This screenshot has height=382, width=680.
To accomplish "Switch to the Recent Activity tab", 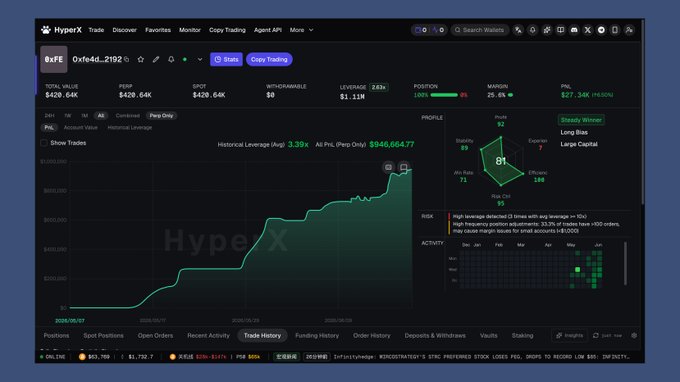I will click(208, 336).
